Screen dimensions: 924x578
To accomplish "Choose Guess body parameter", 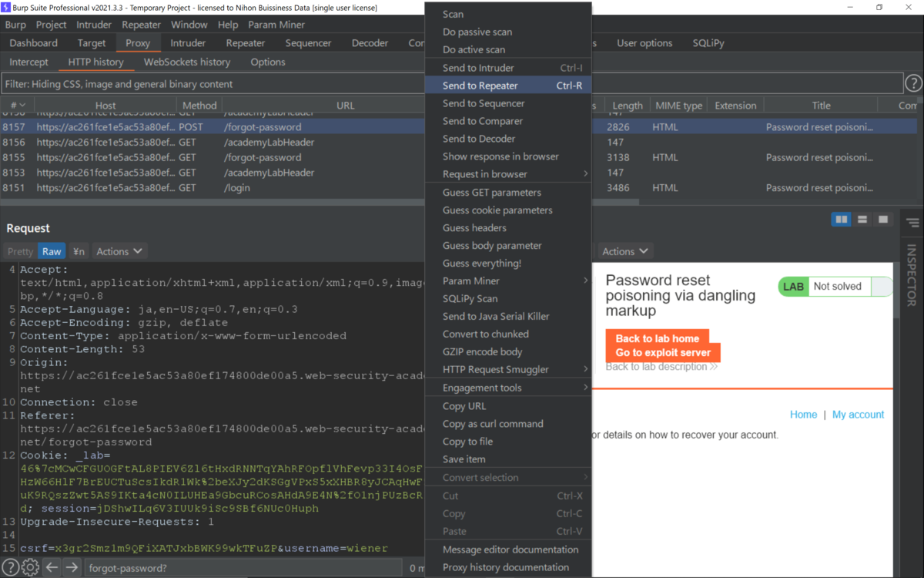I will coord(508,246).
